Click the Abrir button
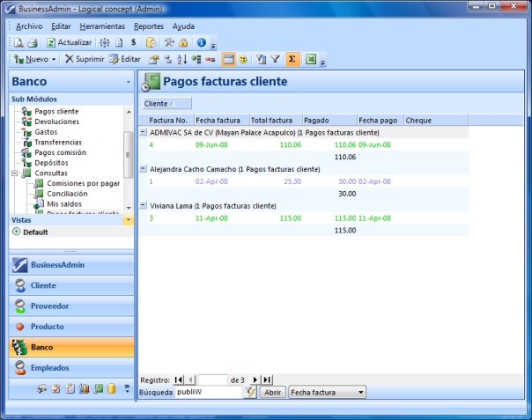532x420 pixels. pyautogui.click(x=272, y=392)
